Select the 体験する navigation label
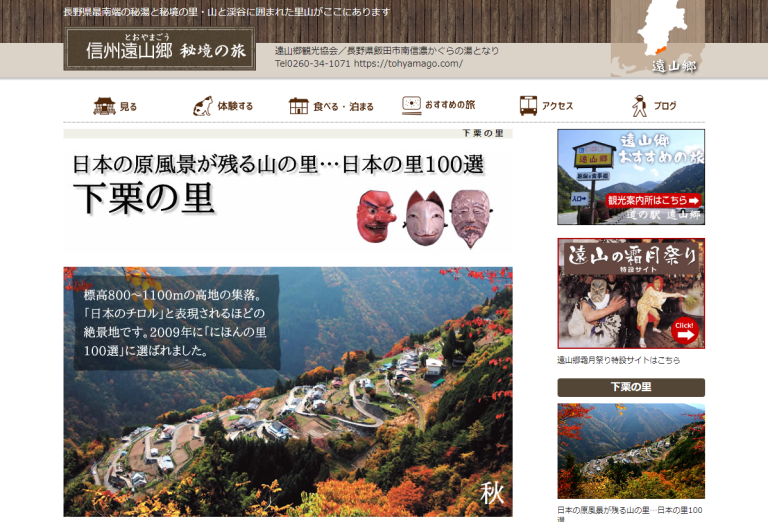This screenshot has height=522, width=768. pyautogui.click(x=235, y=106)
